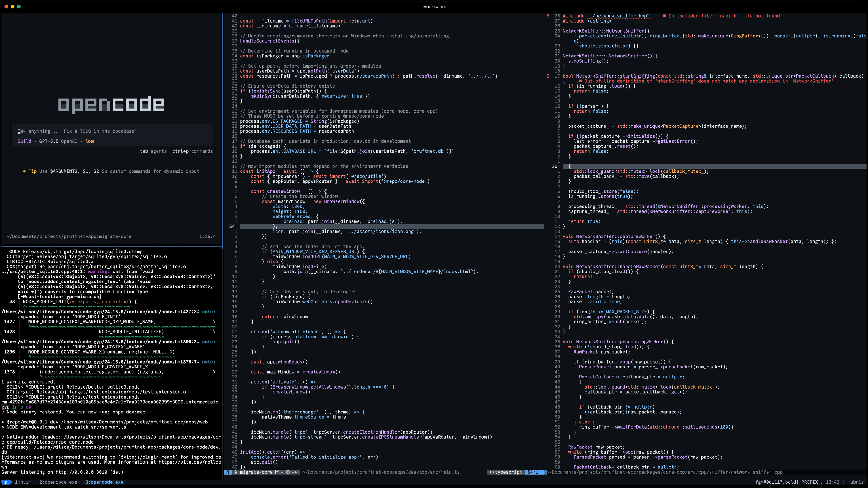Click the pruftnet-app:migrate-core path in opencode

(x=69, y=236)
